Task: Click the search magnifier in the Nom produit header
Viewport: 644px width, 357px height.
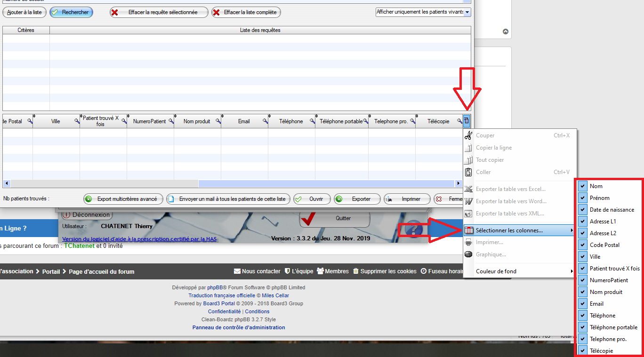Action: point(218,121)
